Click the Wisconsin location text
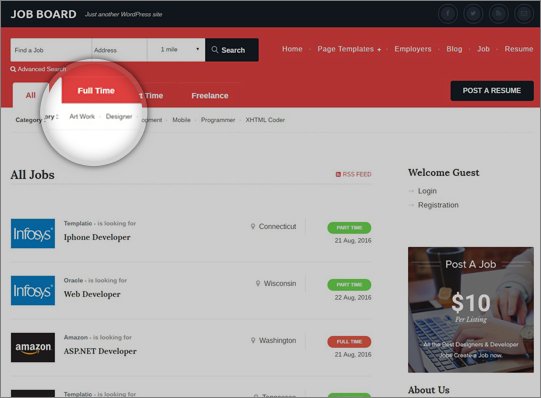Screen dimensions: 541x398 (280, 283)
